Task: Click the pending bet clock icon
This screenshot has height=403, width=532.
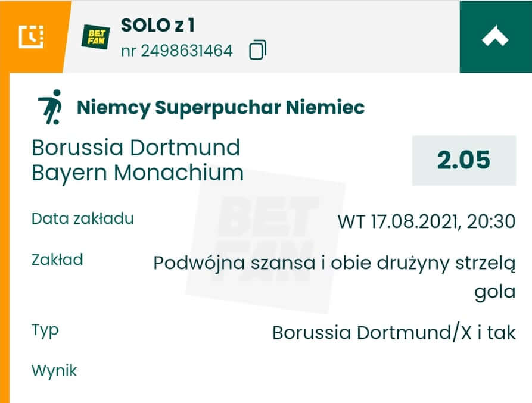Action: (30, 36)
